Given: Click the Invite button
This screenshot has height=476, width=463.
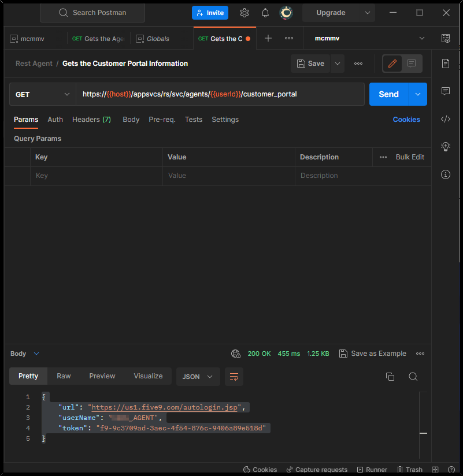Looking at the screenshot, I should (210, 13).
